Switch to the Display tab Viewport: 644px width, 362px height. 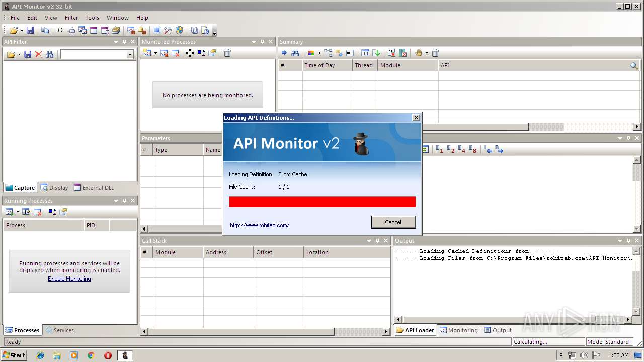click(54, 188)
